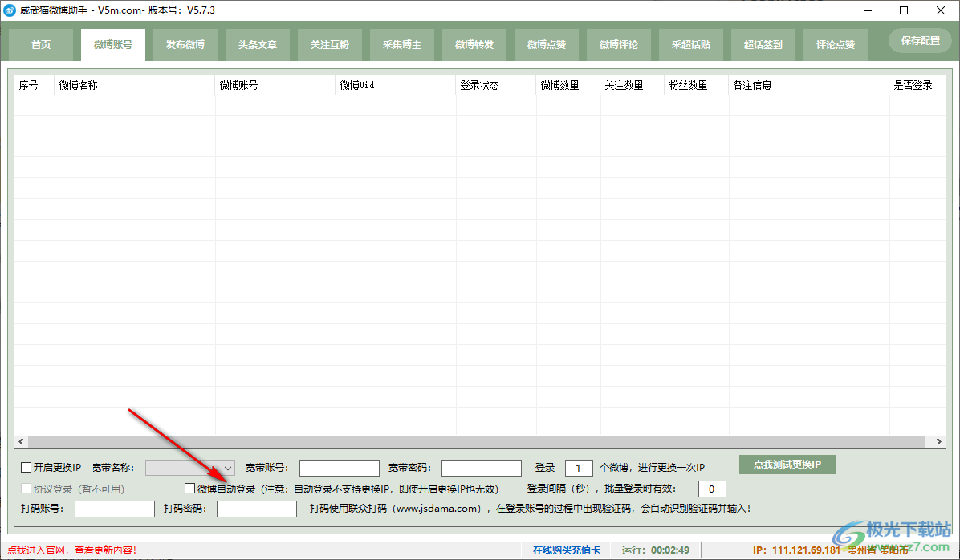Click the 粉丝数量 column header
Screen dimensions: 960x560
coord(698,85)
